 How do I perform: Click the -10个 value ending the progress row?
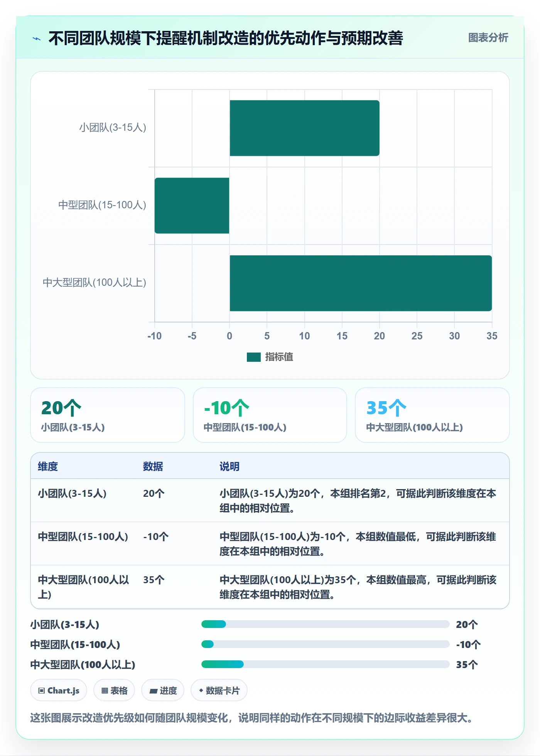pos(468,645)
